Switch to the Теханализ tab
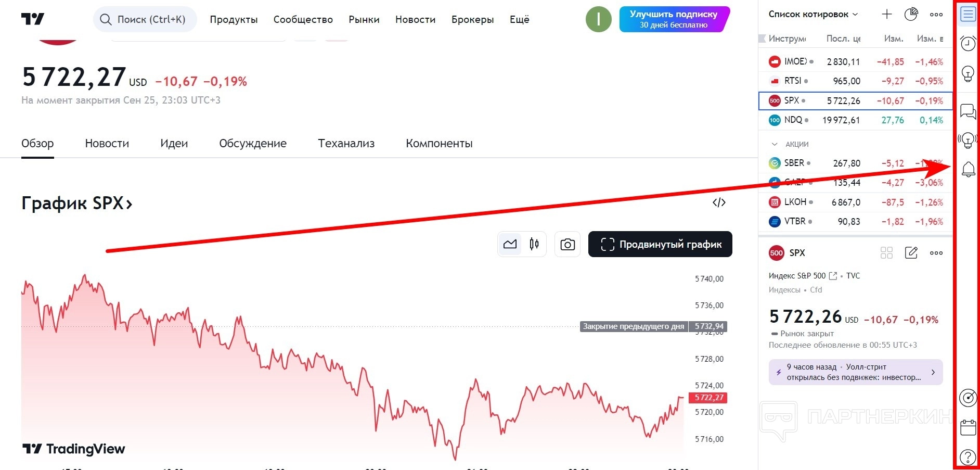 [x=346, y=144]
